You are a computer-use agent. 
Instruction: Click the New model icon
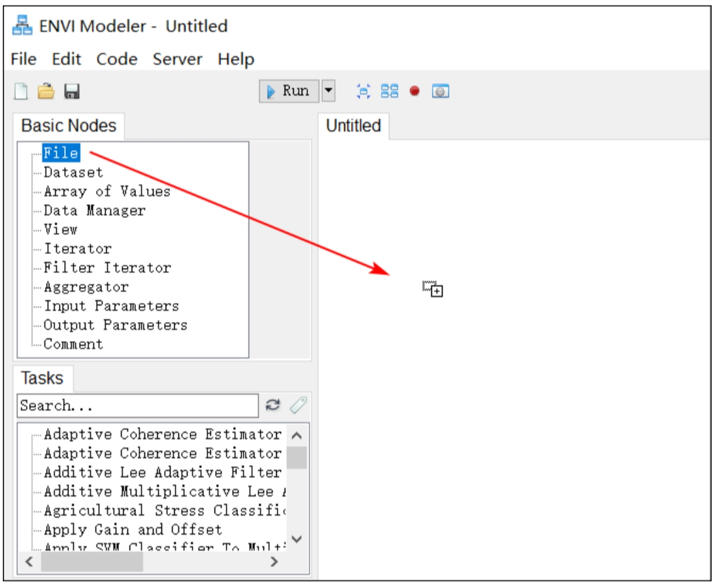click(x=21, y=91)
